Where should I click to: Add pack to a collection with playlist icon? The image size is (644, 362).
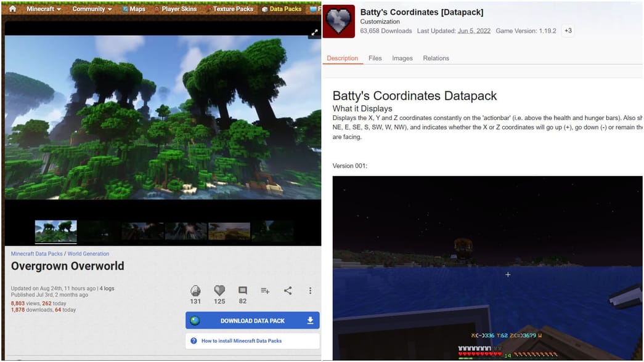(x=266, y=291)
